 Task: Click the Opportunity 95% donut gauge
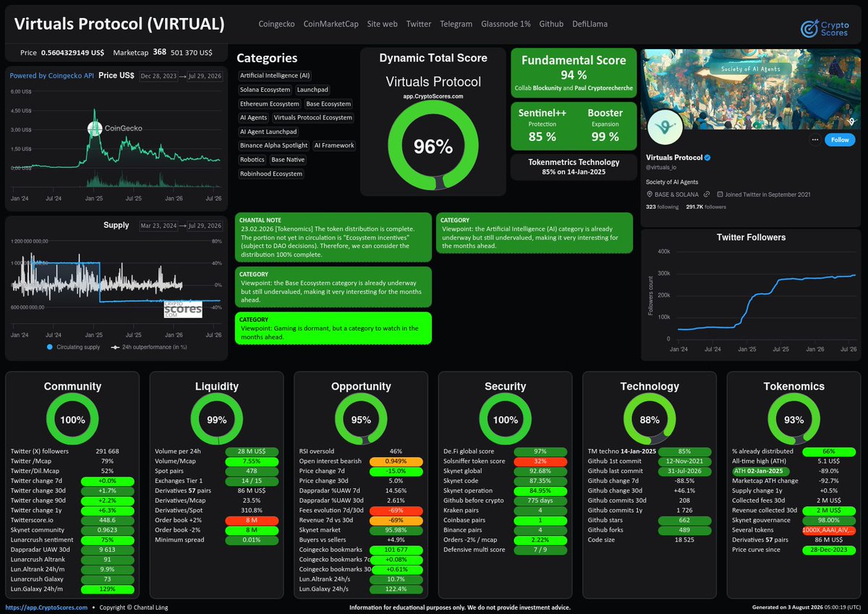point(361,419)
